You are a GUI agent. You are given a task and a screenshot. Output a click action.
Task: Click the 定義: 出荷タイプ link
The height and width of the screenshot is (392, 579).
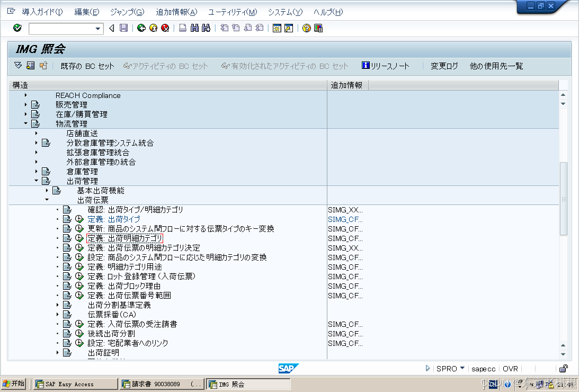114,219
